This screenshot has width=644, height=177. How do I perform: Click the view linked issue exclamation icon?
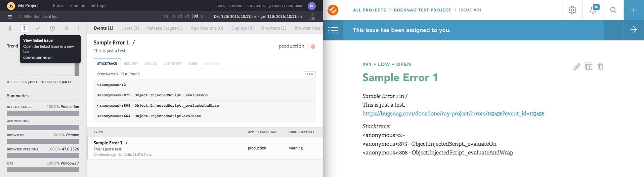[24, 28]
